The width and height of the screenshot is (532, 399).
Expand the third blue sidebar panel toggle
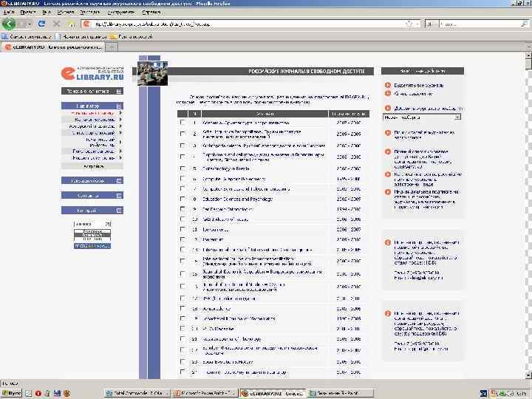(119, 181)
